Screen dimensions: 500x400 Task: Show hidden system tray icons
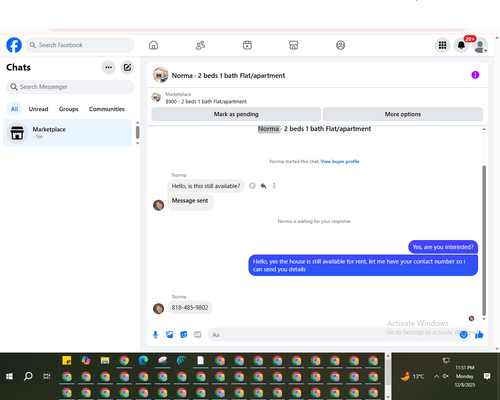point(436,376)
